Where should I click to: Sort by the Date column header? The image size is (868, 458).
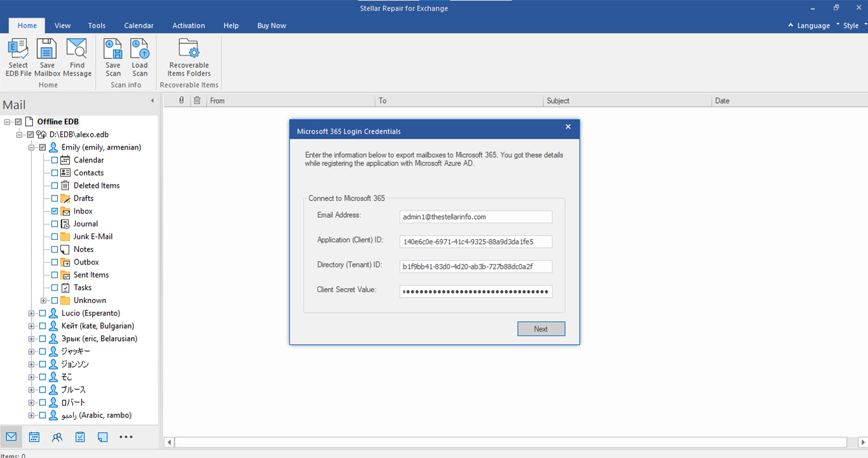(789, 101)
